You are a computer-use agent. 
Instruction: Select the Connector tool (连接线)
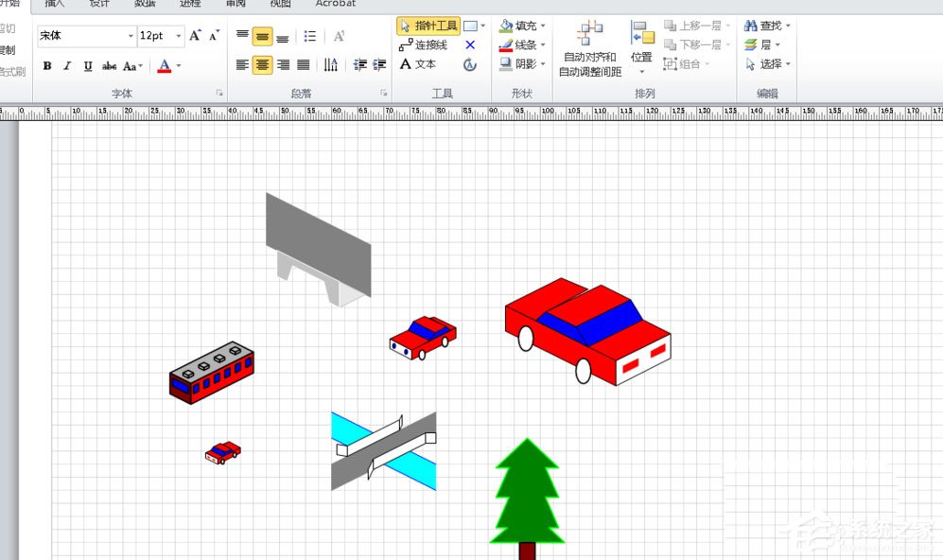(423, 45)
